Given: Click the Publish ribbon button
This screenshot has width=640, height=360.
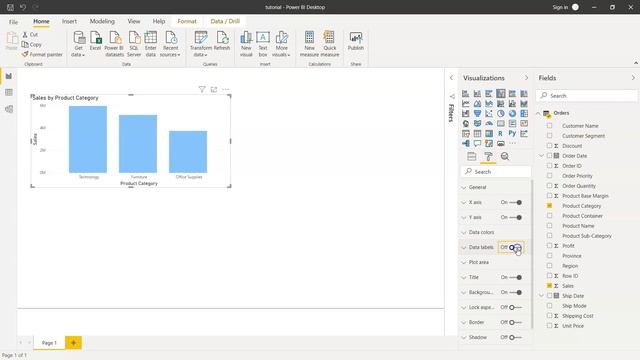Looking at the screenshot, I should point(356,41).
